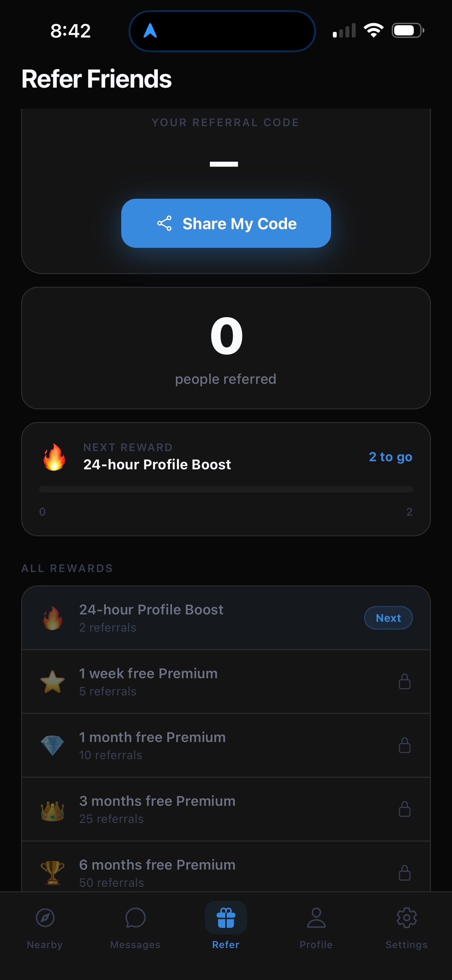Tap lock icon for 3 months free Premium
This screenshot has width=452, height=980.
[x=404, y=809]
